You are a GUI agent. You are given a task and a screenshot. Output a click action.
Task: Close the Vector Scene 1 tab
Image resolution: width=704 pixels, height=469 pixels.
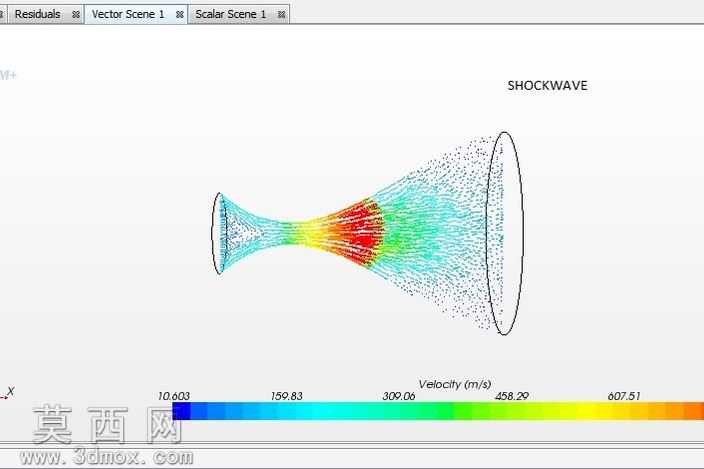coord(180,15)
